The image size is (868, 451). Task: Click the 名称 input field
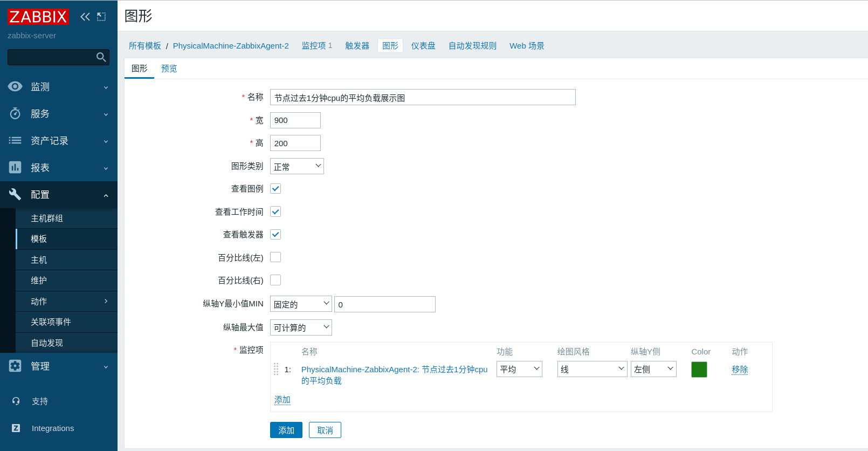tap(423, 97)
